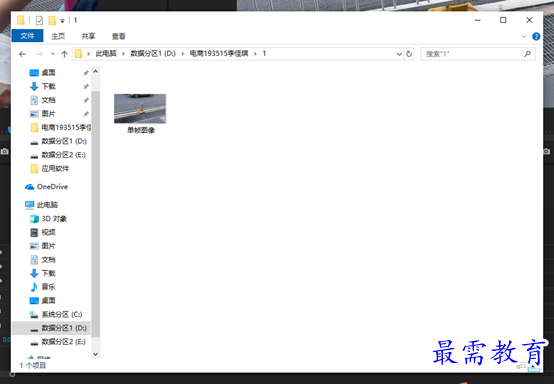Collapse the ribbon with the chevron
This screenshot has height=384, width=554.
[x=524, y=36]
